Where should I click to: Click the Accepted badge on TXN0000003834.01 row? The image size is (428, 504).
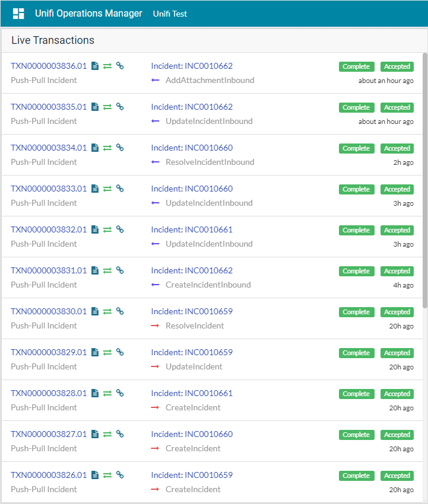[397, 148]
